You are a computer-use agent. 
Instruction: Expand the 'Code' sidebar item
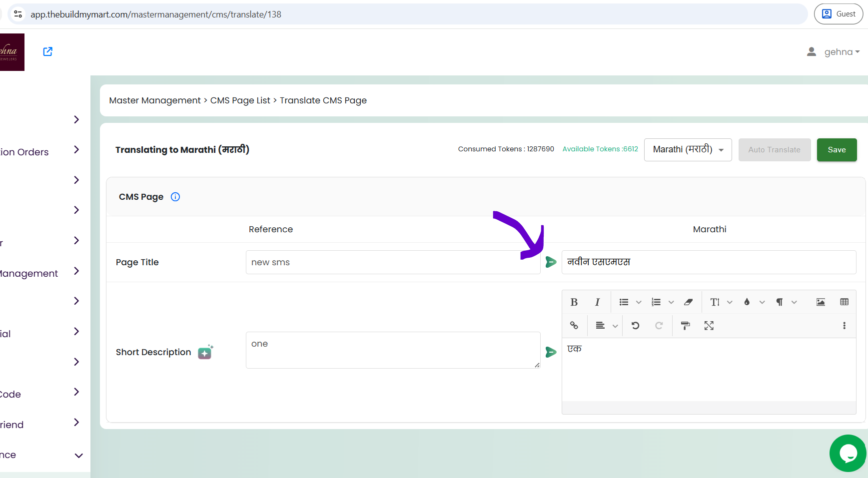click(76, 392)
